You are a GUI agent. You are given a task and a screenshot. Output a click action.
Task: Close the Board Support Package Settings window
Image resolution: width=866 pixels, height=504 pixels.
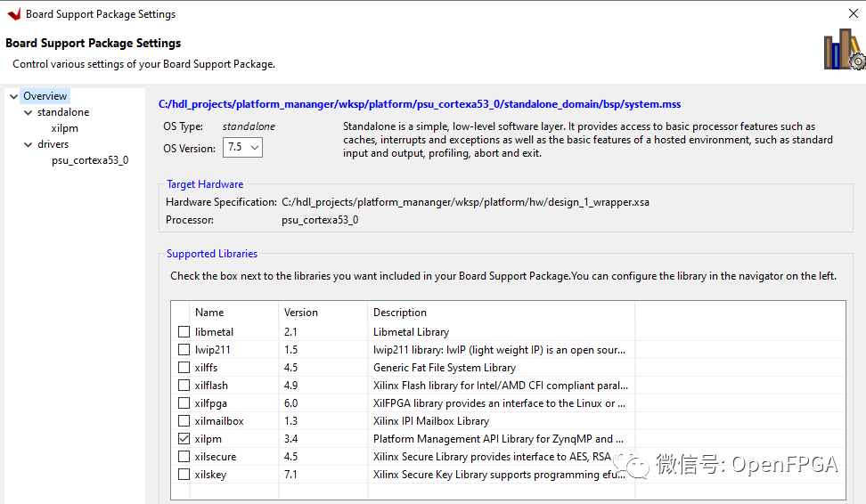pyautogui.click(x=853, y=13)
